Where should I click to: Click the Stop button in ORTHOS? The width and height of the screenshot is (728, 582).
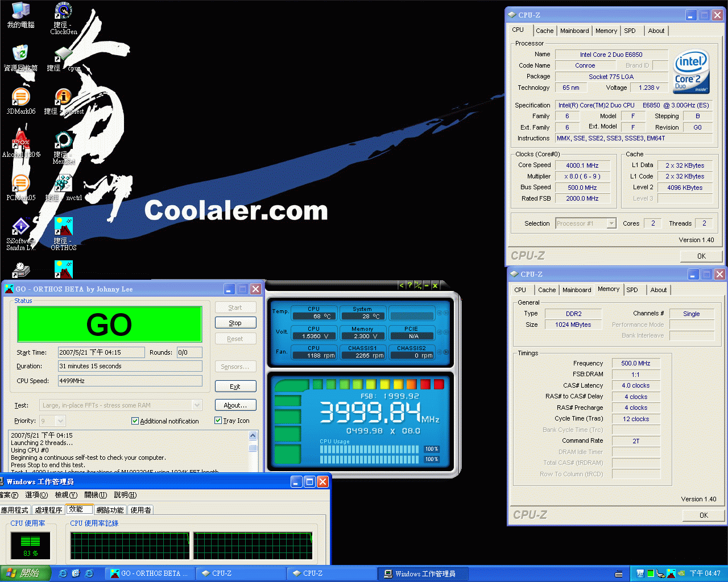[x=235, y=323]
